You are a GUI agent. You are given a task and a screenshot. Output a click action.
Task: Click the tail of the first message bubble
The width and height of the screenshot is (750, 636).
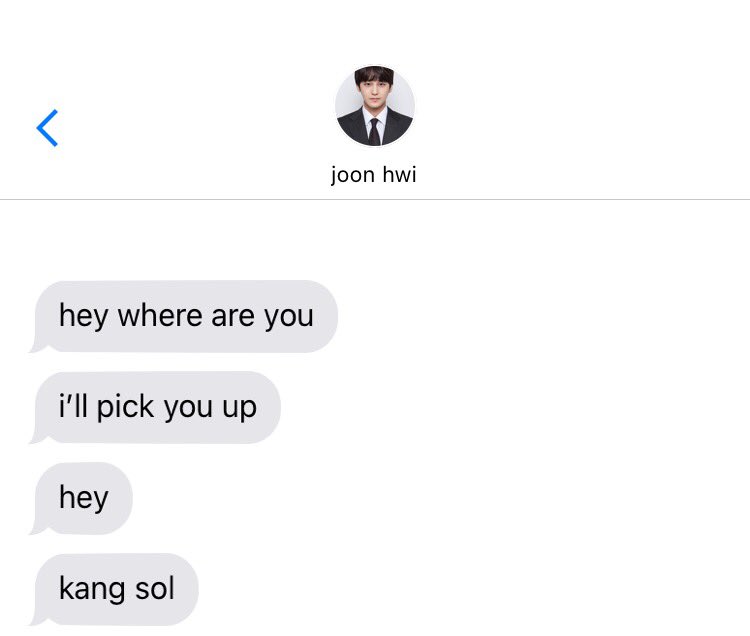(x=36, y=348)
